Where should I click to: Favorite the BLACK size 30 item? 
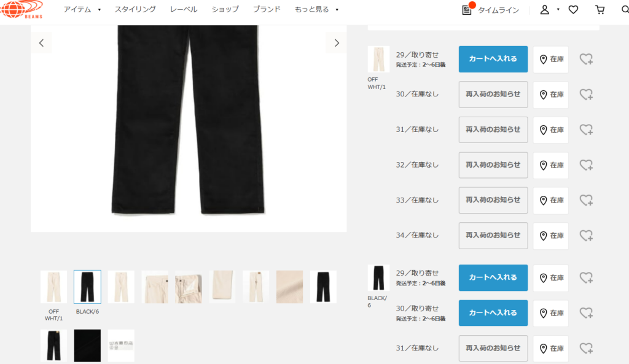click(x=586, y=313)
